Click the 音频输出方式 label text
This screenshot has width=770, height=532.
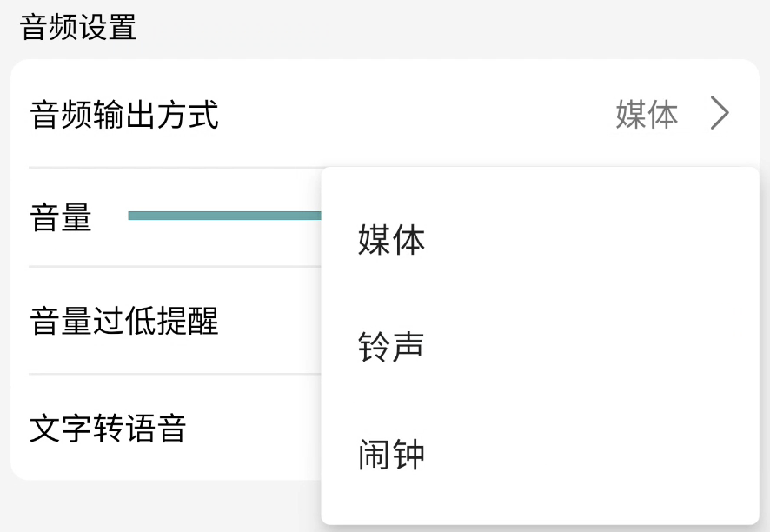[124, 115]
